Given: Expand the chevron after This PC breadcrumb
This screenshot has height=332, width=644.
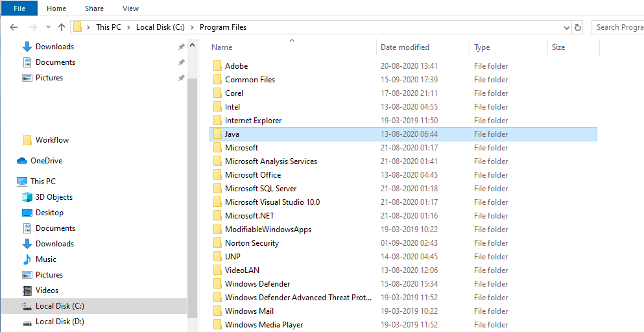Looking at the screenshot, I should point(128,27).
